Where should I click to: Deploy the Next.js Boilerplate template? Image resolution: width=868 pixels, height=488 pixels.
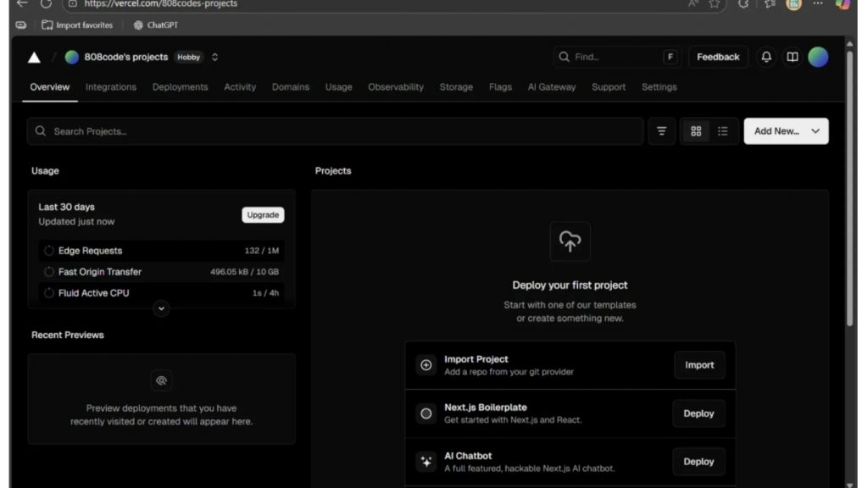coord(698,413)
